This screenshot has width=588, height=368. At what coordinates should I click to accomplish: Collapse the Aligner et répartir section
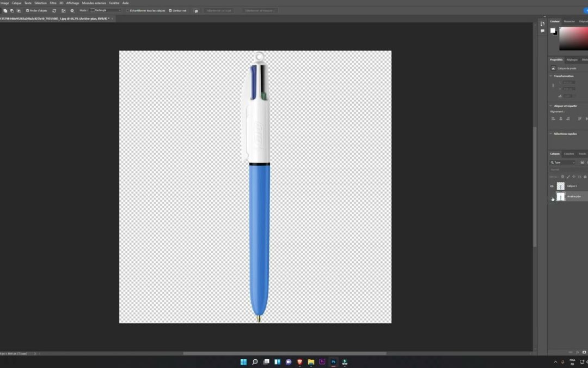click(x=551, y=106)
